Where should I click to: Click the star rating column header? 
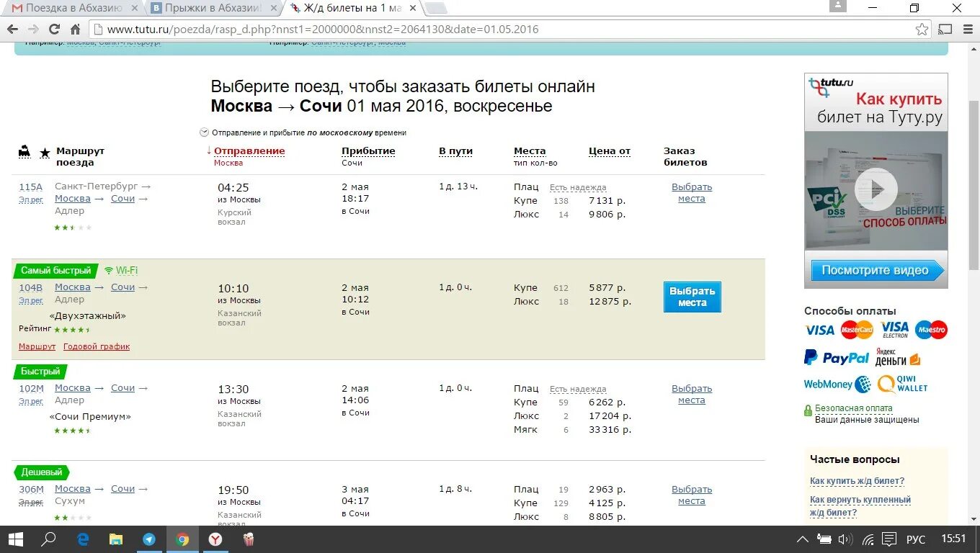(45, 153)
